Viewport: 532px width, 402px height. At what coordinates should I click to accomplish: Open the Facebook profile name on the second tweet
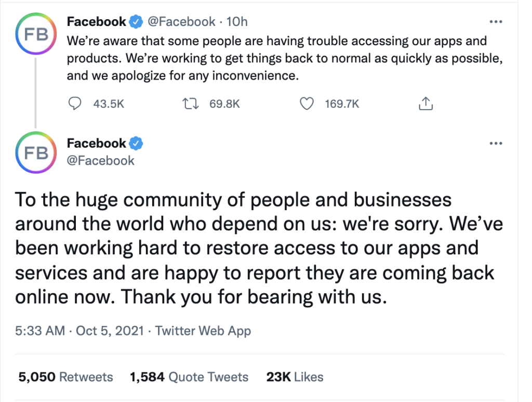[x=97, y=144]
